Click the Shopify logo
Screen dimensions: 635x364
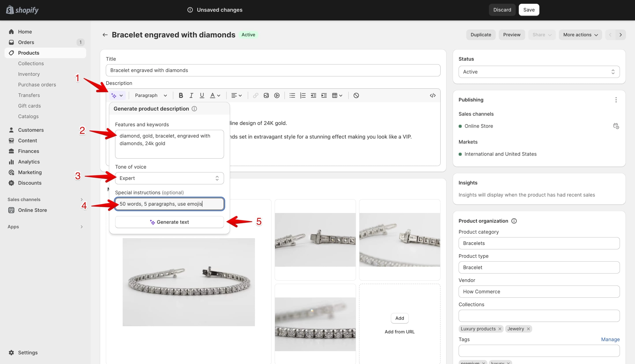22,10
